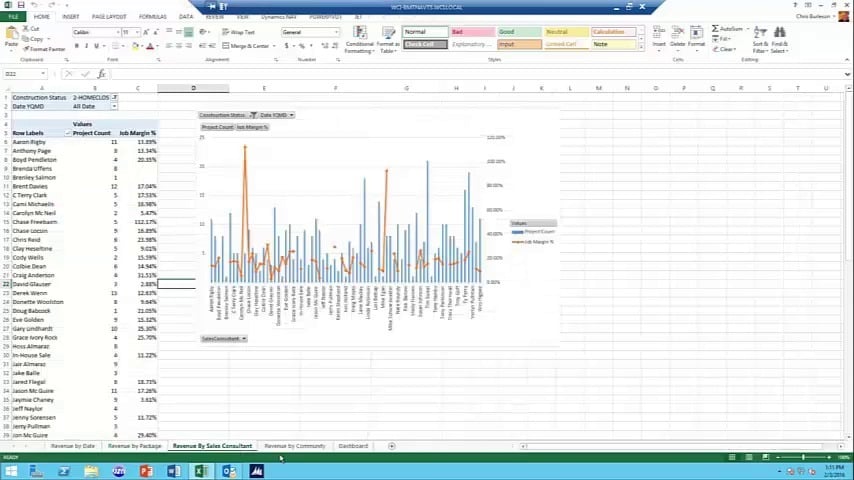The height and width of the screenshot is (480, 854).
Task: Toggle Bold formatting
Action: pyautogui.click(x=76, y=46)
